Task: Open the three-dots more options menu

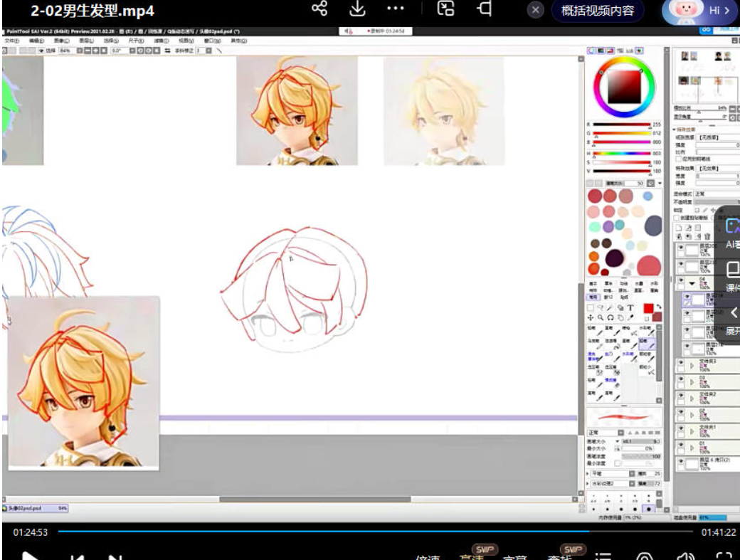Action: coord(395,9)
